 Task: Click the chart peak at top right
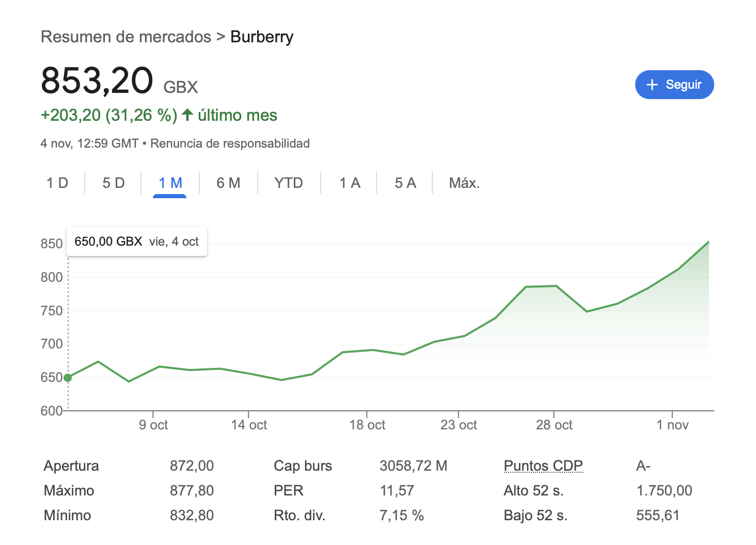pyautogui.click(x=708, y=242)
